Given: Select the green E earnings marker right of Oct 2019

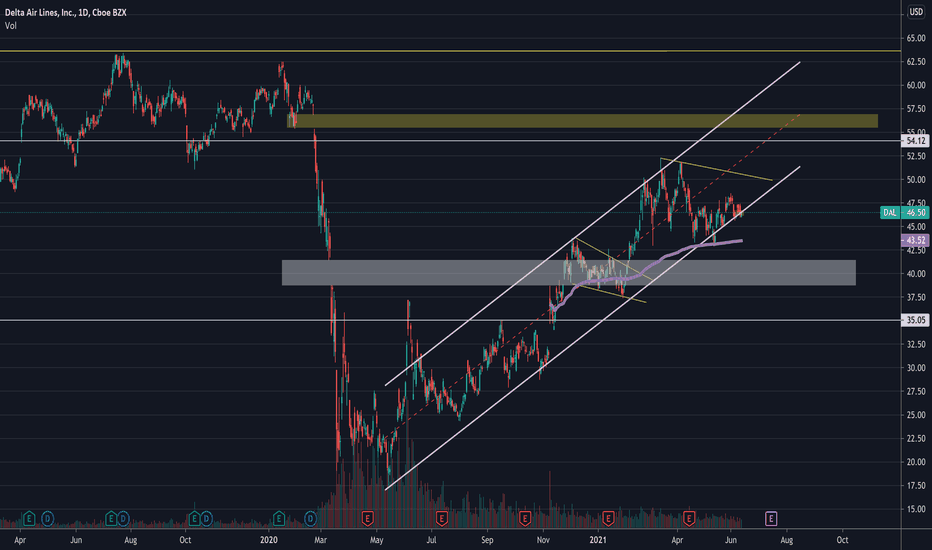Looking at the screenshot, I should click(194, 518).
